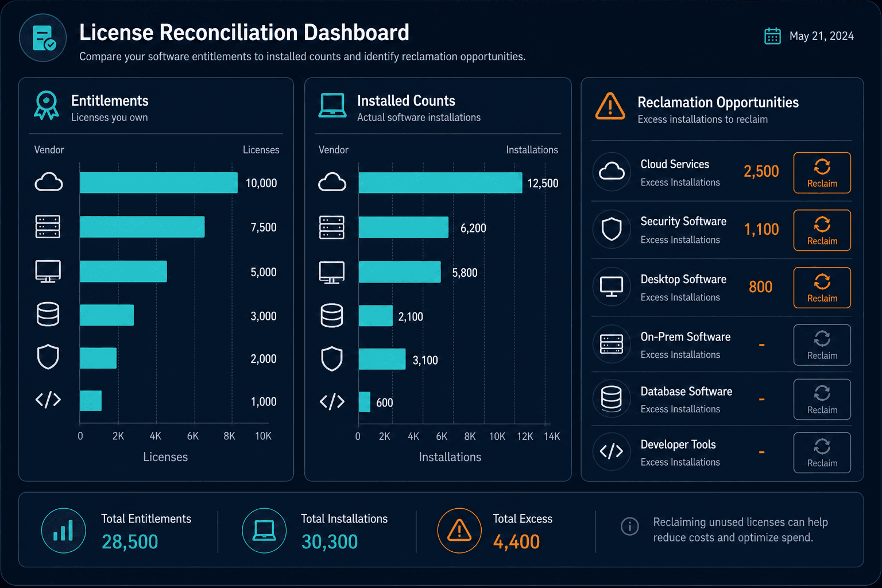The height and width of the screenshot is (588, 882).
Task: Reclaim Desktop Software excess installations
Action: click(x=822, y=288)
